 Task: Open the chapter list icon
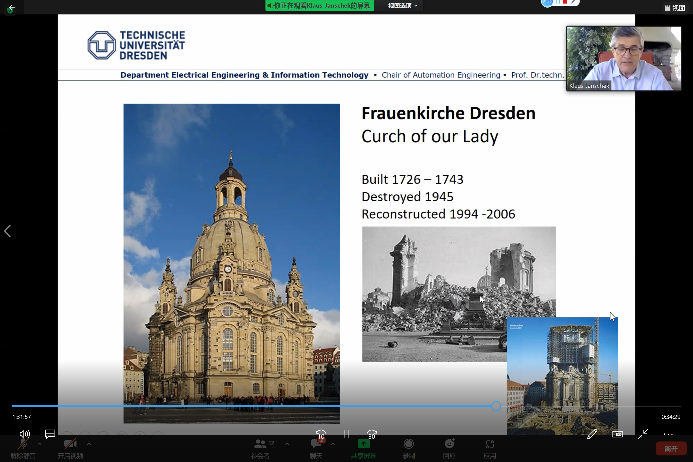tap(49, 434)
